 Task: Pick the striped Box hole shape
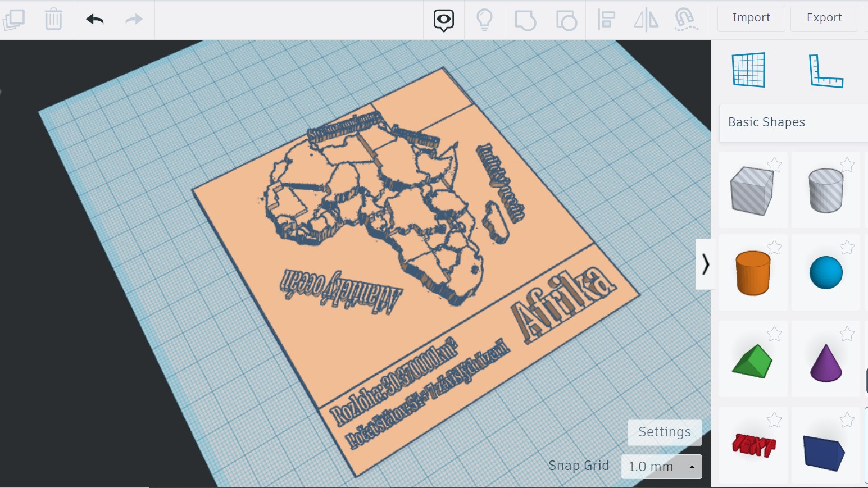(x=752, y=190)
